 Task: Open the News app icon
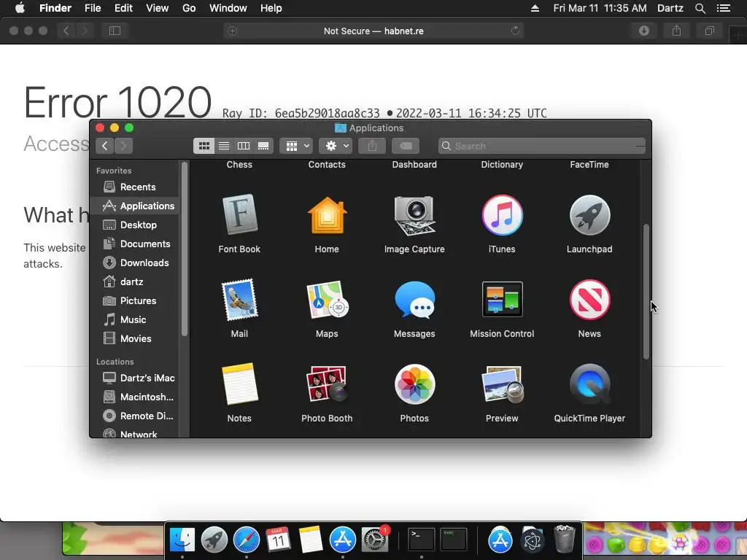pyautogui.click(x=589, y=300)
